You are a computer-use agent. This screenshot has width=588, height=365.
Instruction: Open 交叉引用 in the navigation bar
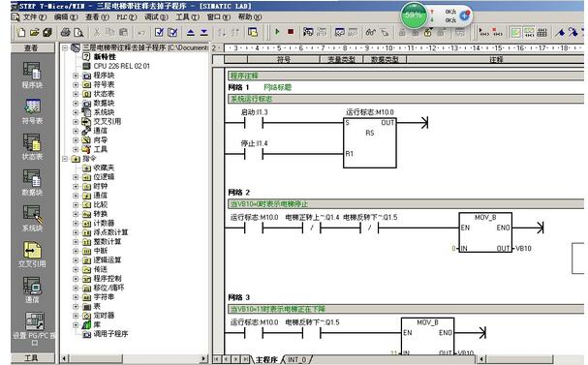[x=32, y=254]
